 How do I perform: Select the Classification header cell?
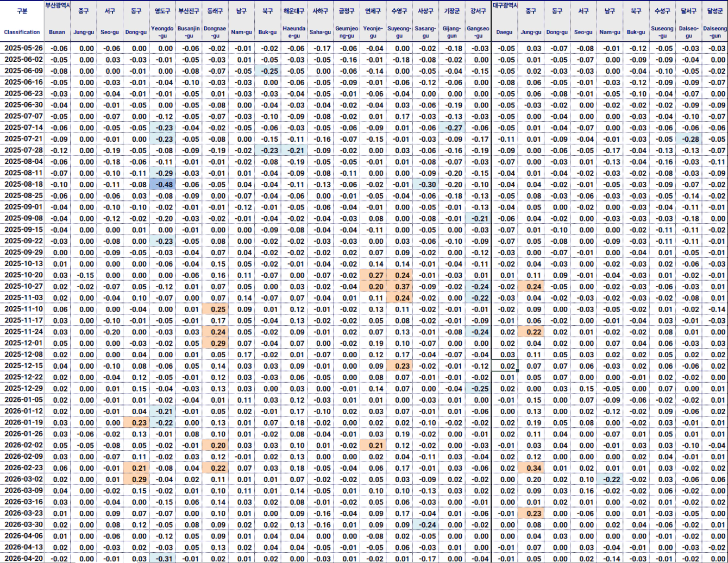(x=22, y=32)
